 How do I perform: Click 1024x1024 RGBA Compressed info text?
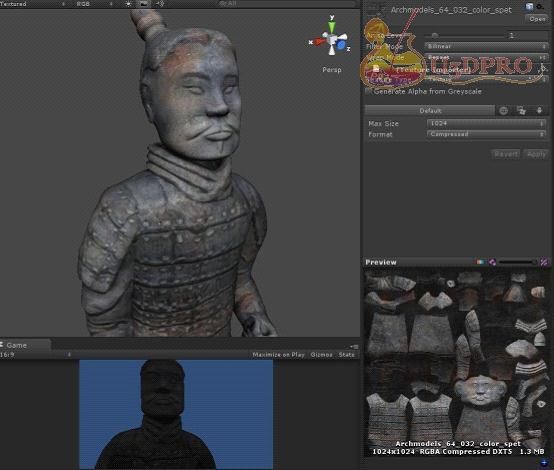[458, 452]
